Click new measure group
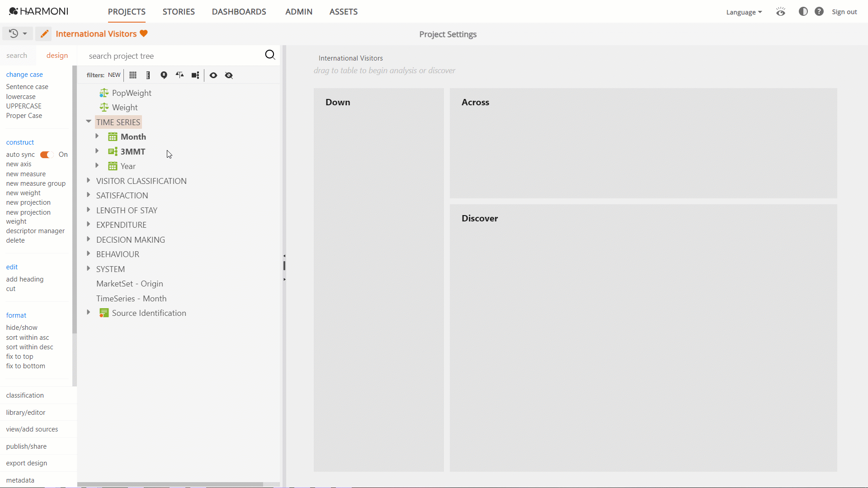 (36, 183)
